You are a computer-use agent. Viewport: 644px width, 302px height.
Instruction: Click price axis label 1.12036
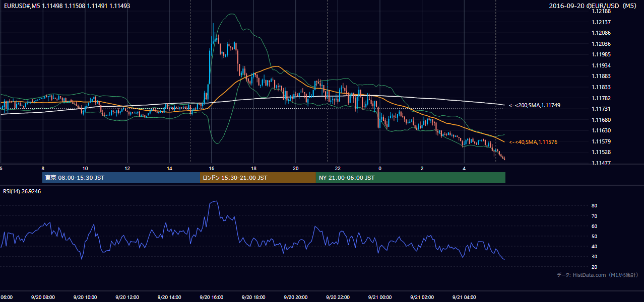[602, 44]
